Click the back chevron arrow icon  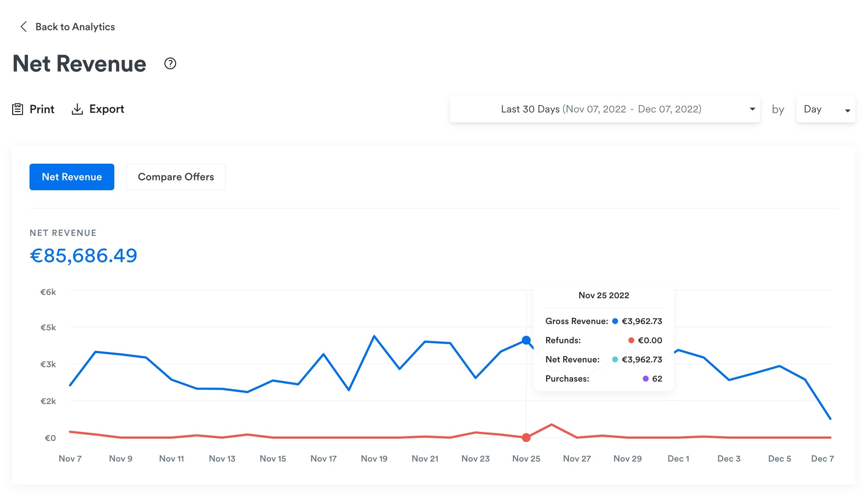[24, 27]
